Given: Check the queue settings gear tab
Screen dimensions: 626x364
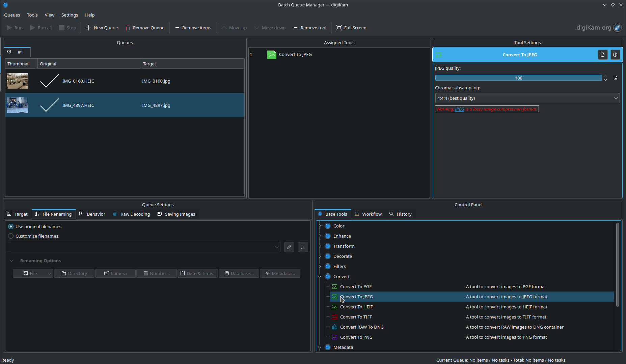Looking at the screenshot, I should (9, 52).
